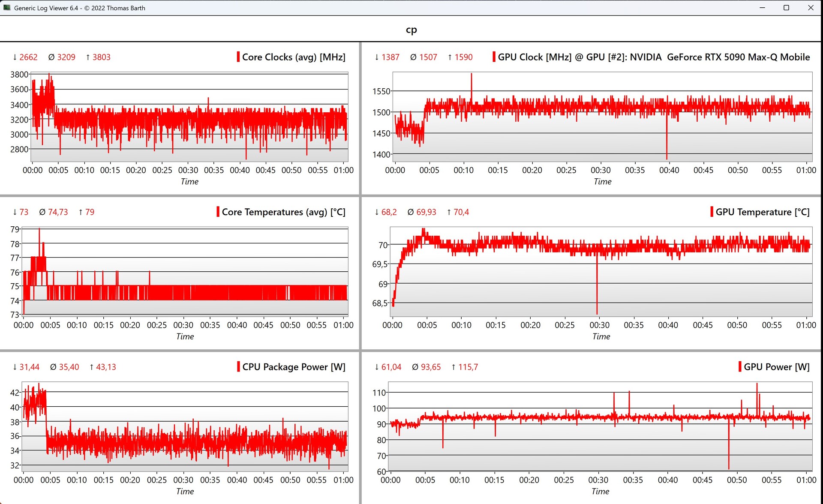
Task: Minimize the Log Viewer window
Action: [x=762, y=8]
